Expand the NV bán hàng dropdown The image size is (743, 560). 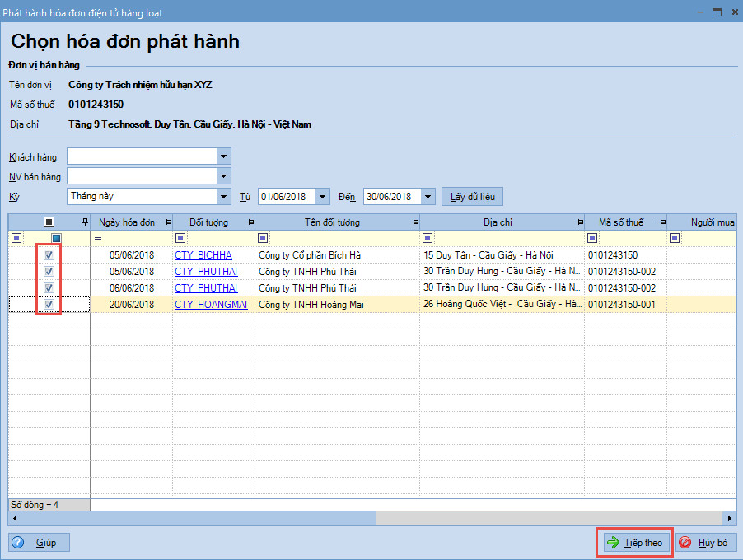pos(223,176)
